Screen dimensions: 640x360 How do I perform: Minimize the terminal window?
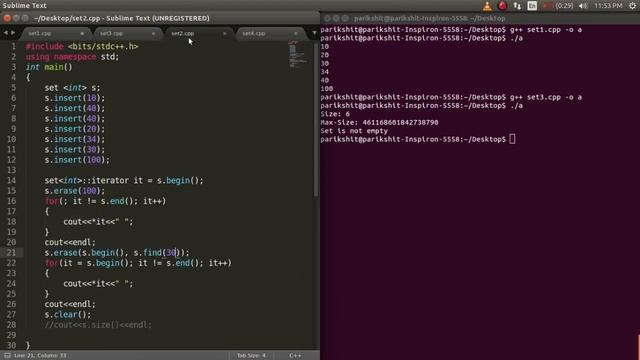click(x=336, y=18)
